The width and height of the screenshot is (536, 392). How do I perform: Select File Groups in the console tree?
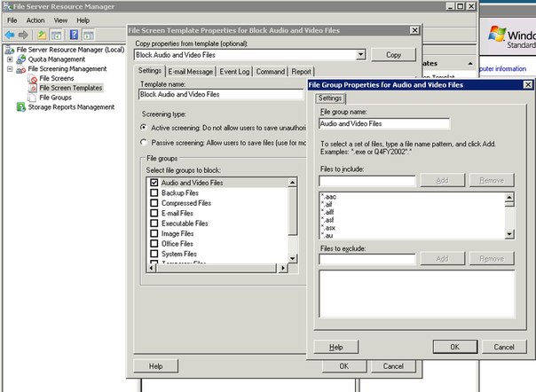(55, 98)
